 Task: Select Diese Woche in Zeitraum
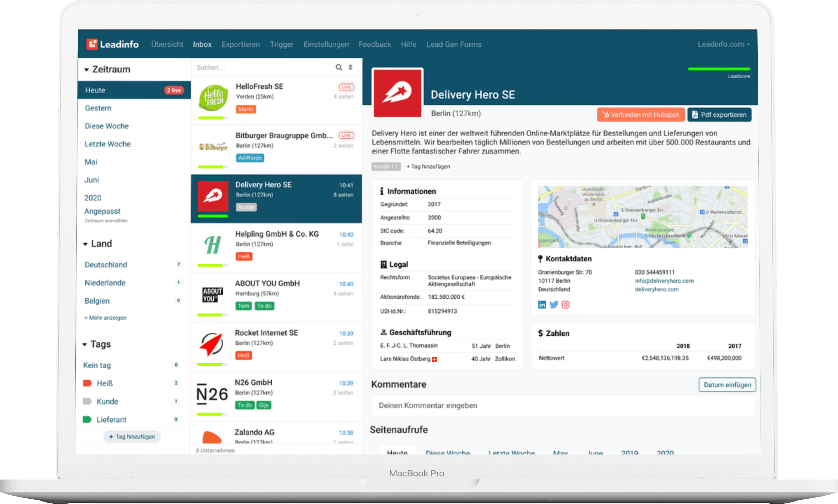click(x=107, y=126)
